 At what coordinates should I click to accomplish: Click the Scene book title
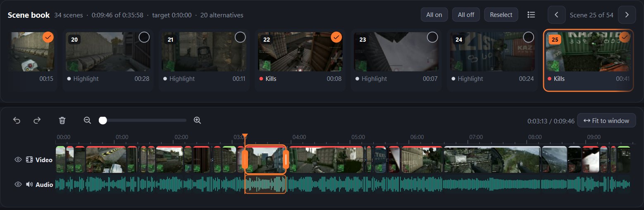click(29, 15)
